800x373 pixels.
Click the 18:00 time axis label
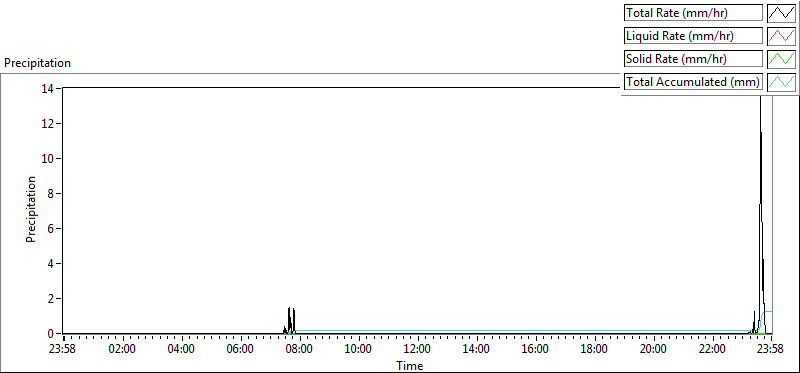tap(595, 350)
